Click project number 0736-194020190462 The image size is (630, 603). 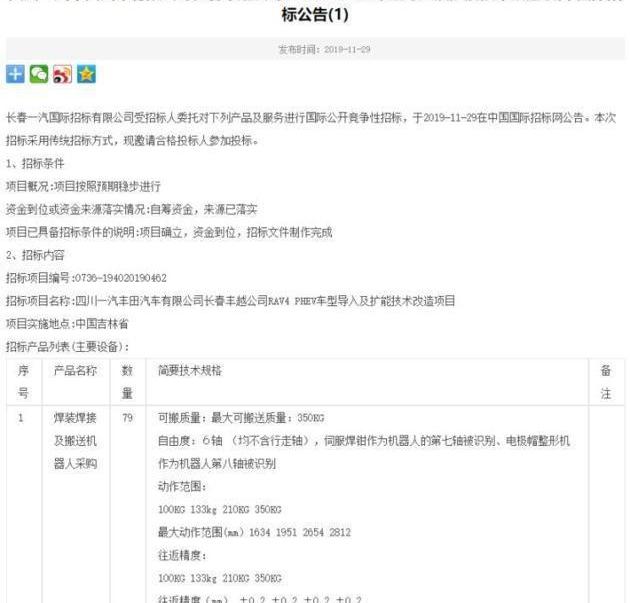(121, 278)
